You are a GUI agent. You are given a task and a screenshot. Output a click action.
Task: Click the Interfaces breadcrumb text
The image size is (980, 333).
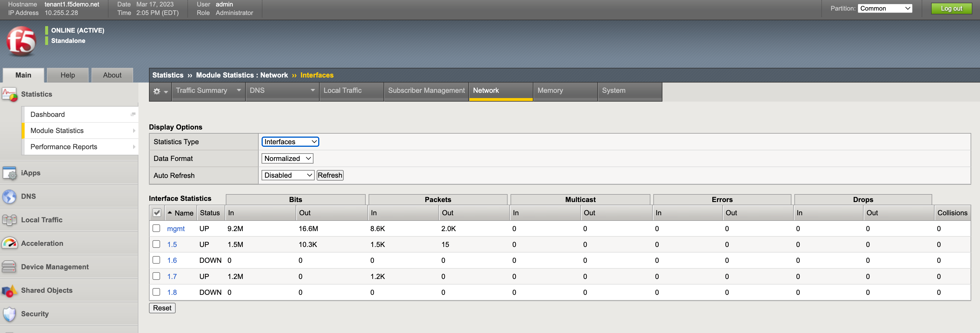pos(317,75)
